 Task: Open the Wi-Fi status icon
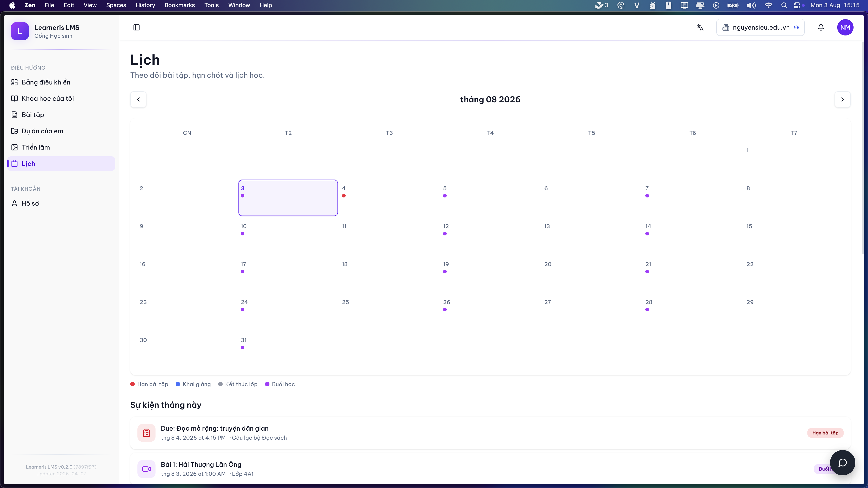tap(768, 5)
